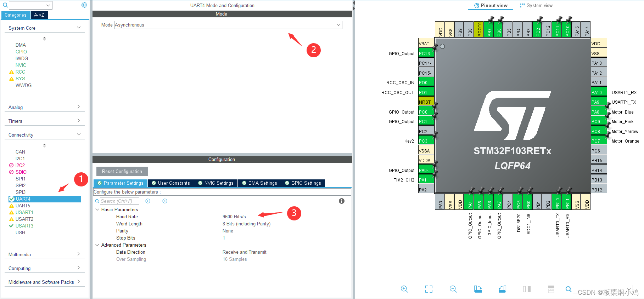644x299 pixels.
Task: Collapse the System Core category
Action: point(79,28)
